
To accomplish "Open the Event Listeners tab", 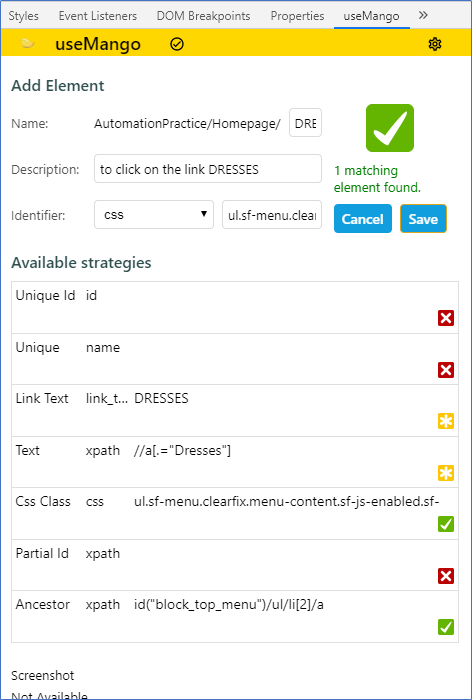I will (98, 16).
